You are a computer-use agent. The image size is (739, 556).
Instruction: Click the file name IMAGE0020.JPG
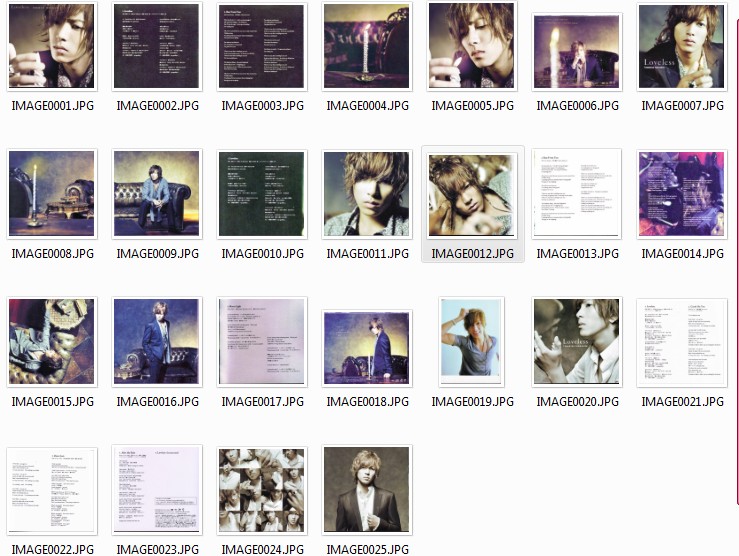(577, 401)
